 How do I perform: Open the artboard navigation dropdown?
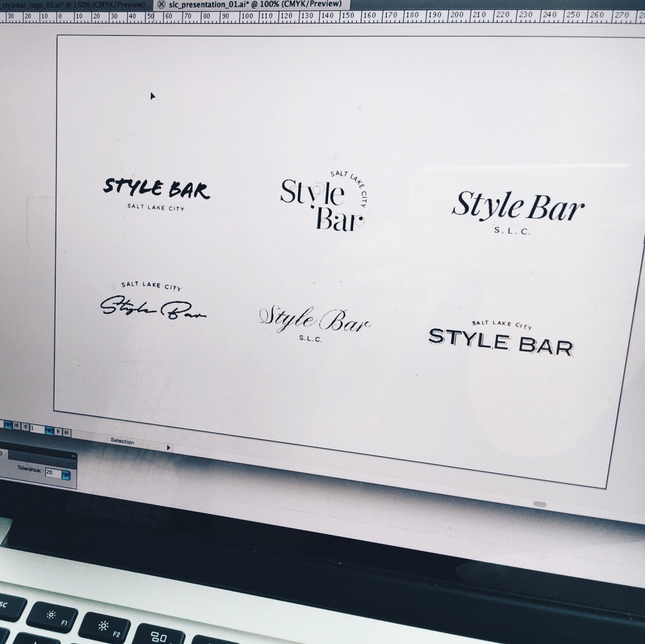pos(49,430)
